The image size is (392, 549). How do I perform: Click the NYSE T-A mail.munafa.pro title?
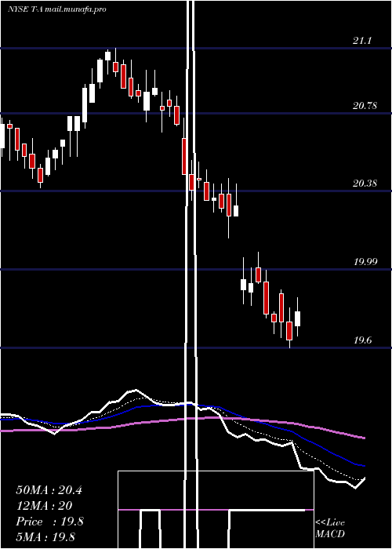[57, 9]
